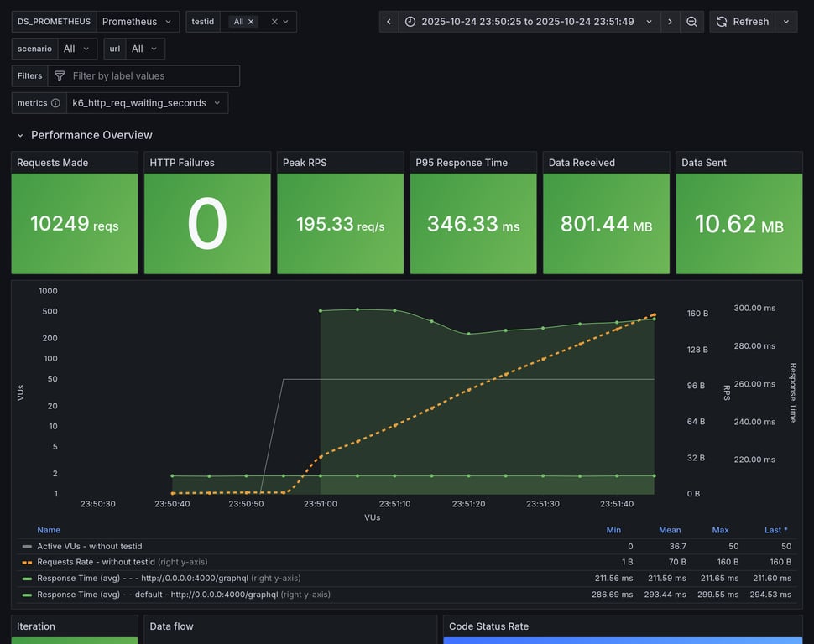Screen dimensions: 814x644
Task: Sort legend by Last column
Action: 775,530
